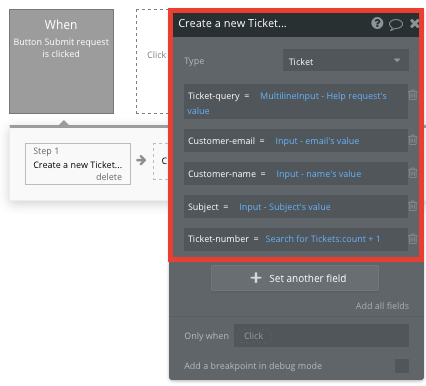Screen dimensions: 426x386
Task: Click the Ticket-query field label
Action: [214, 96]
